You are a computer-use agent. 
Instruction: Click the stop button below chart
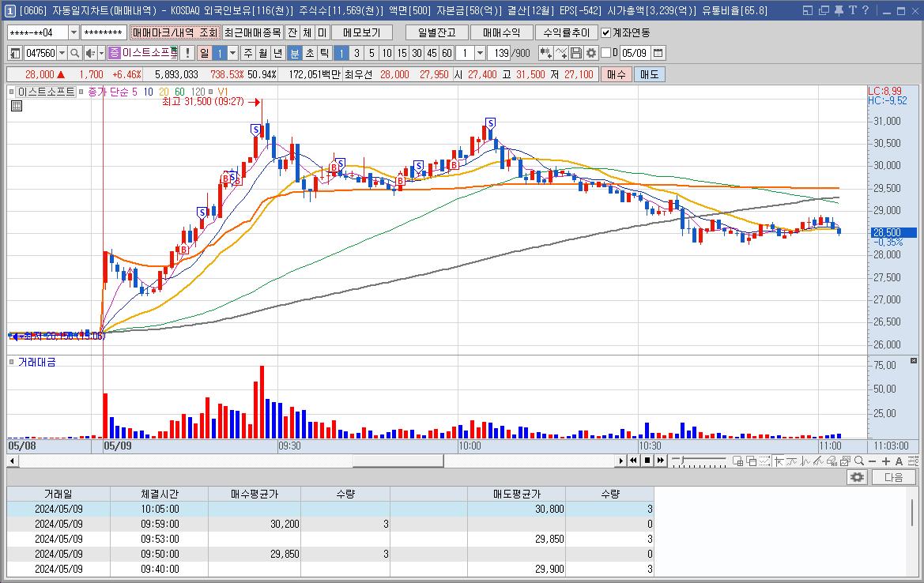(647, 461)
